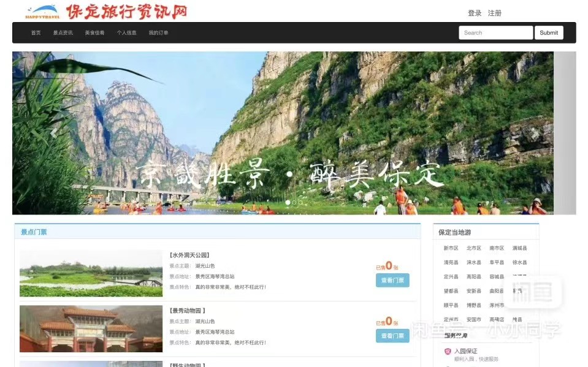Screen dimensions: 588x367
Task: Select the first carousel indicator dot
Action: click(288, 202)
